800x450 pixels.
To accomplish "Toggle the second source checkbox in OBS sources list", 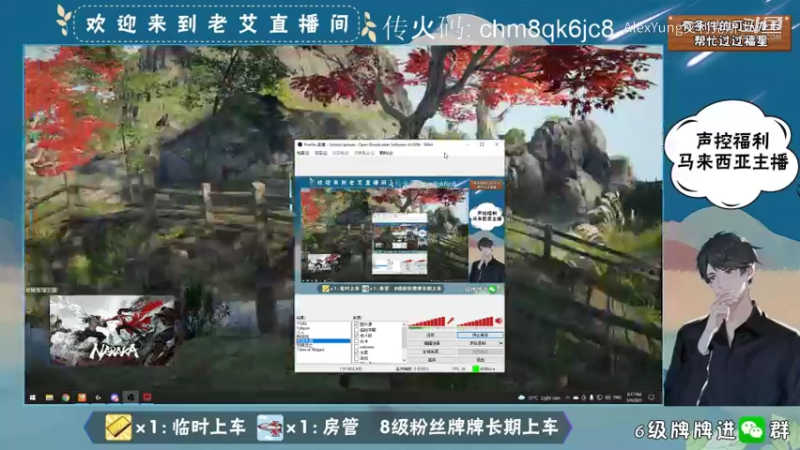I will click(x=356, y=330).
